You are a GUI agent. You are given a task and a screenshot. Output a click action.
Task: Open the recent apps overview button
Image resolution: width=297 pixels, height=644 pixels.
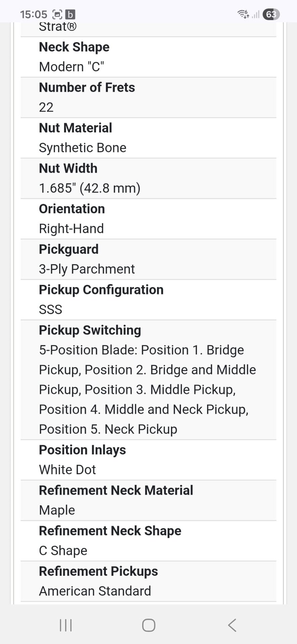(66, 625)
